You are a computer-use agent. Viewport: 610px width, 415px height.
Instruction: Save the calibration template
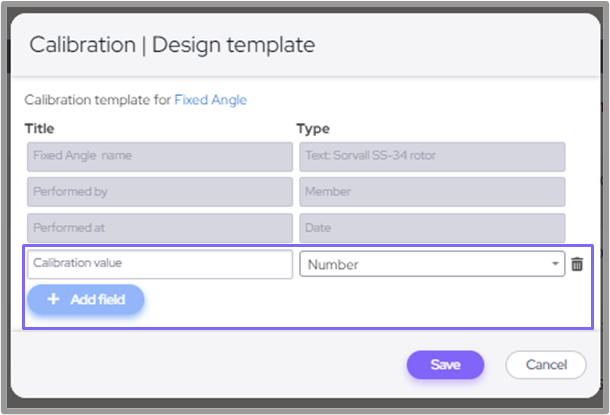pos(445,365)
